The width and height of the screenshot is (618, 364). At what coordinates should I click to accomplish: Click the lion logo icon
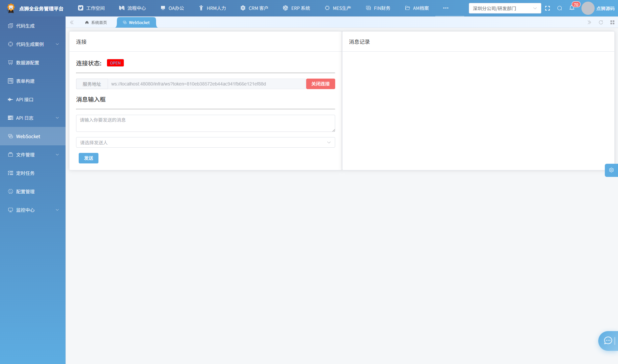pyautogui.click(x=11, y=8)
